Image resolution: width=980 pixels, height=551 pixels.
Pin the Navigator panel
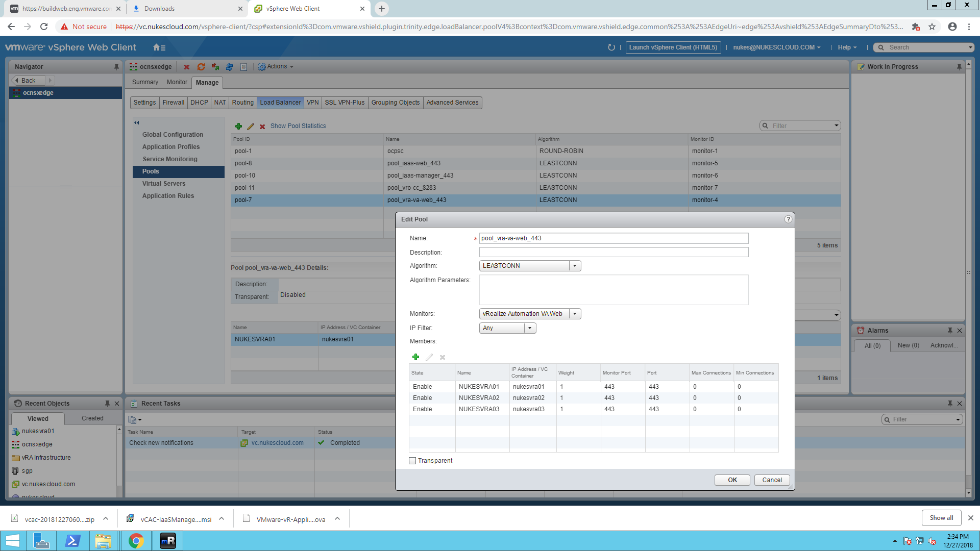[x=116, y=67]
